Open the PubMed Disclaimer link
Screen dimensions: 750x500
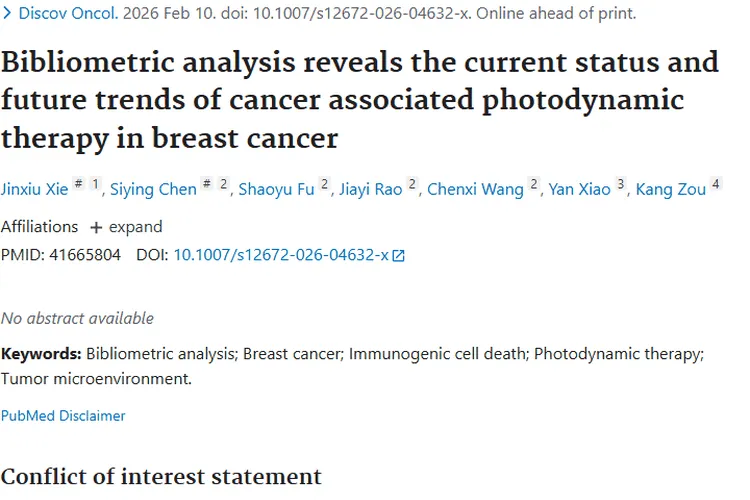(63, 415)
